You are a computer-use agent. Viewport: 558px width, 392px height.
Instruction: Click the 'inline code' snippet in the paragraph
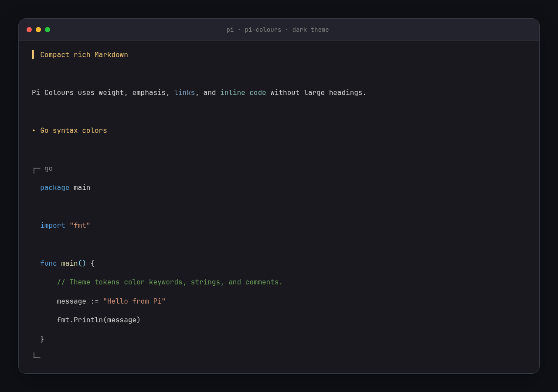tap(243, 93)
